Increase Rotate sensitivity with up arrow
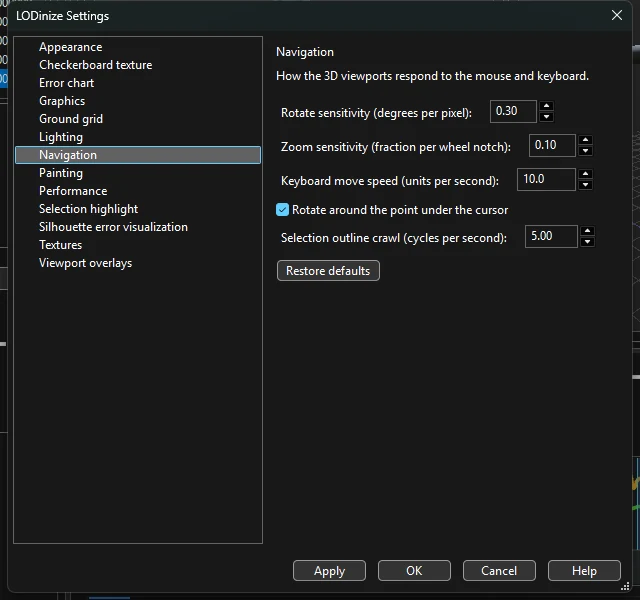The image size is (640, 600). [x=547, y=106]
